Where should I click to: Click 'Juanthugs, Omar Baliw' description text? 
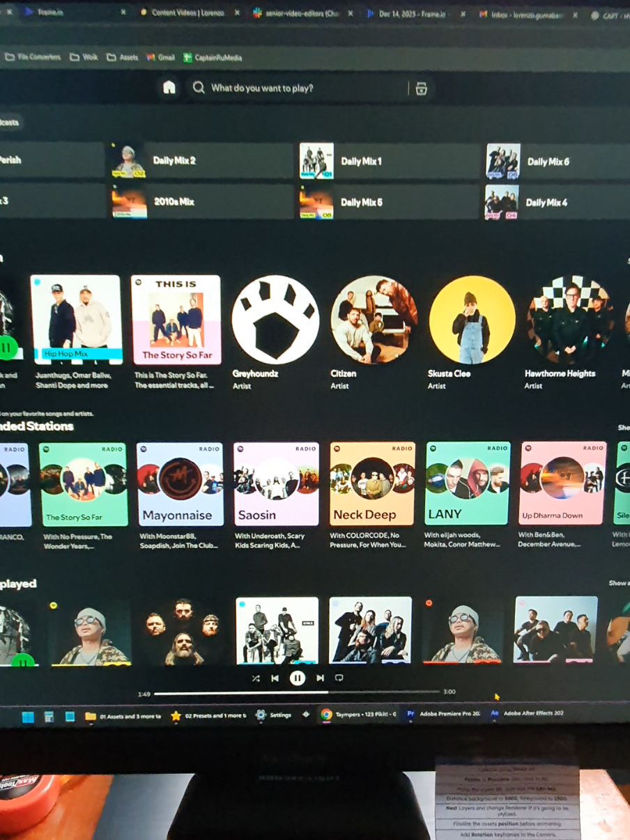(x=72, y=380)
